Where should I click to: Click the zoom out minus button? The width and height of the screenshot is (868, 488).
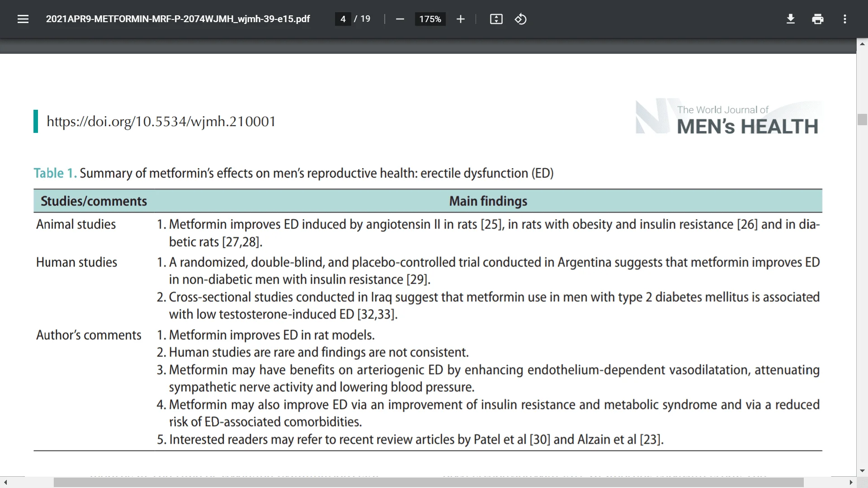400,19
